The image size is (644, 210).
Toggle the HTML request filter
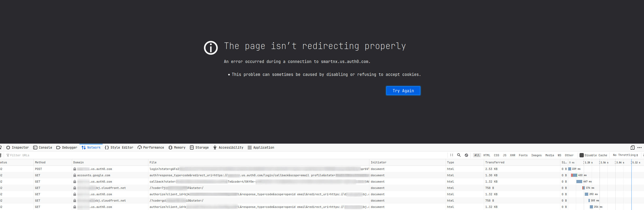coord(487,155)
